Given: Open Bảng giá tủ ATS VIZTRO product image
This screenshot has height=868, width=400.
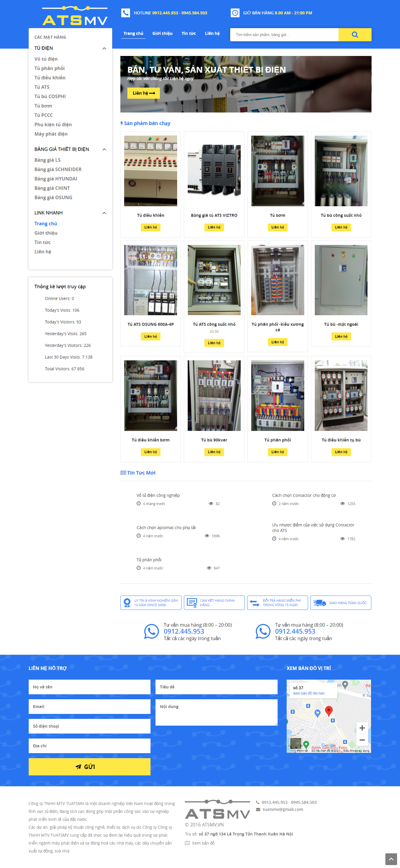Looking at the screenshot, I should 214,171.
